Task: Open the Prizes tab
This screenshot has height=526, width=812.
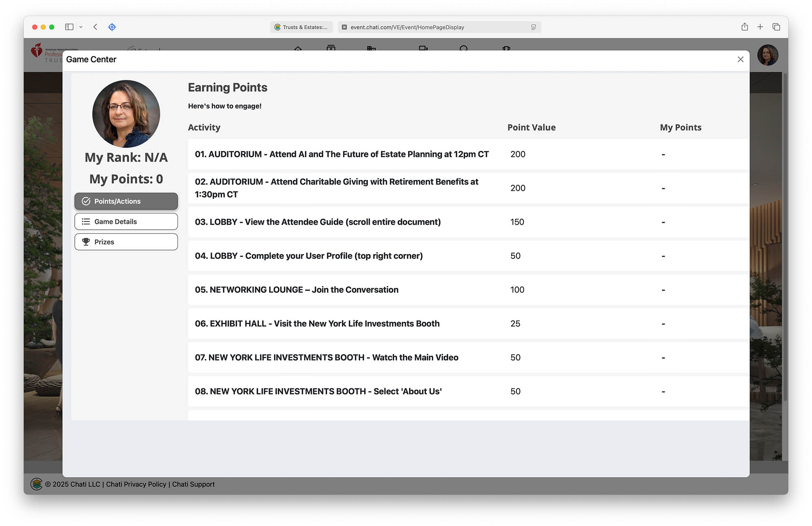Action: [x=126, y=242]
